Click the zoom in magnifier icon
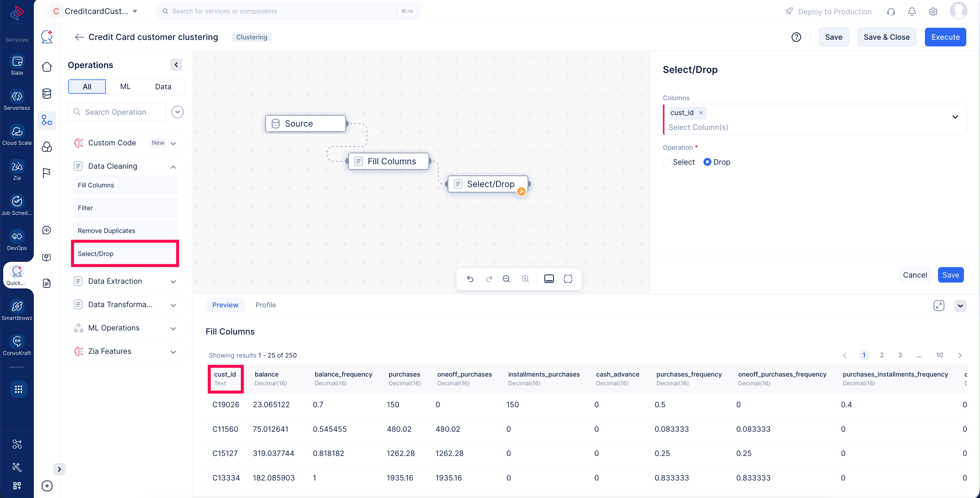980x498 pixels. [x=525, y=279]
